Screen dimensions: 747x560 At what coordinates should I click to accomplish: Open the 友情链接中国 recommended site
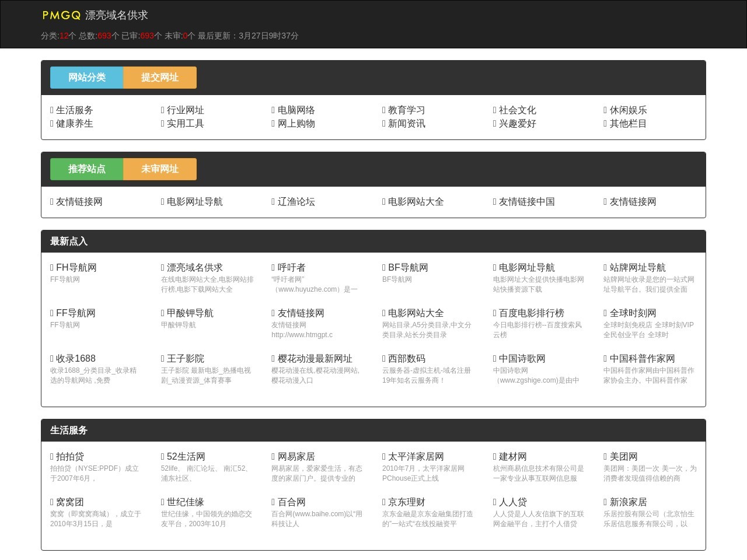pos(526,202)
